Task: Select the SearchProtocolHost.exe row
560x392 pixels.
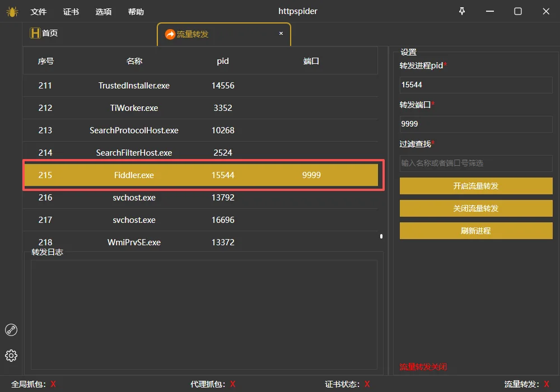Action: click(200, 130)
